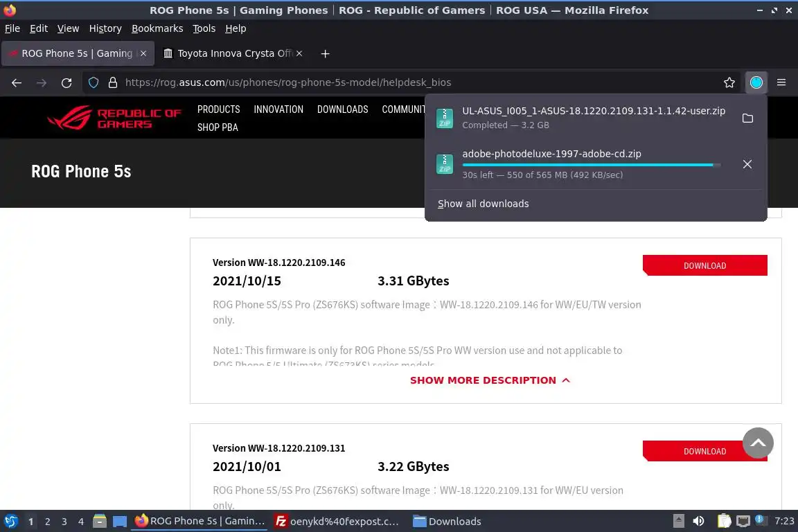
Task: Open the tracking protection shield icon
Action: (x=93, y=82)
